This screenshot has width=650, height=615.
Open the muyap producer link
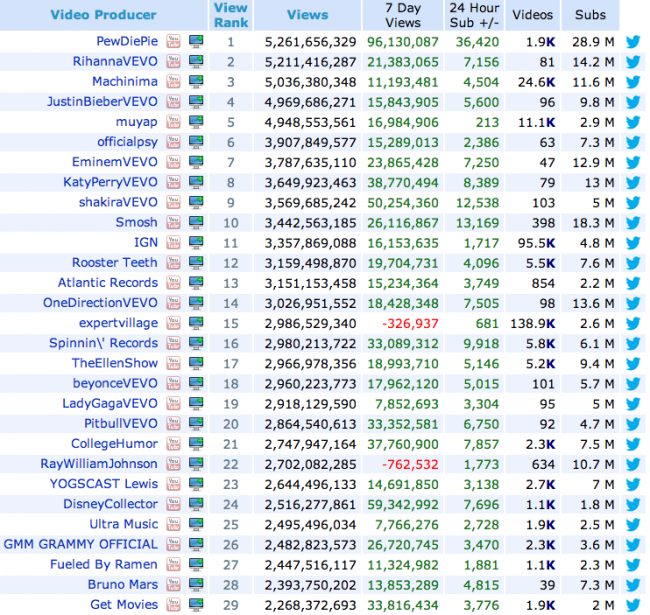pyautogui.click(x=137, y=123)
